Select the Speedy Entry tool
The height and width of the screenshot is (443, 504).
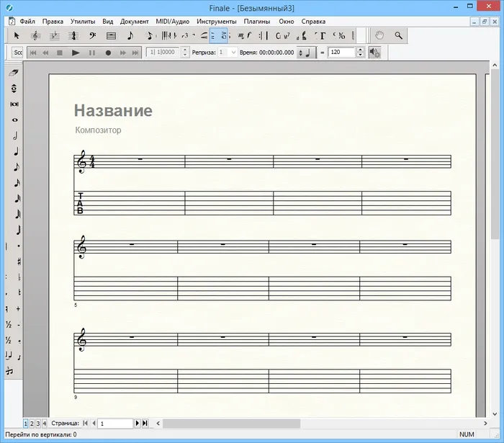click(149, 36)
